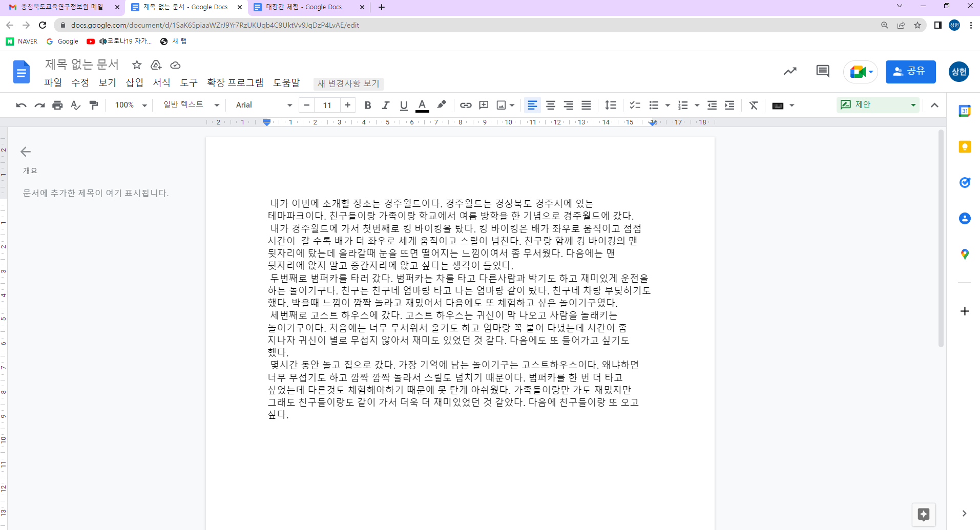
Task: Click the 새 변경사항 보기 link
Action: (x=348, y=83)
